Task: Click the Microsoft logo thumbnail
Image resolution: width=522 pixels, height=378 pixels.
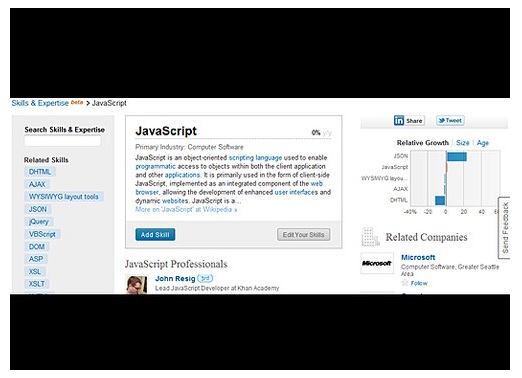Action: 377,263
